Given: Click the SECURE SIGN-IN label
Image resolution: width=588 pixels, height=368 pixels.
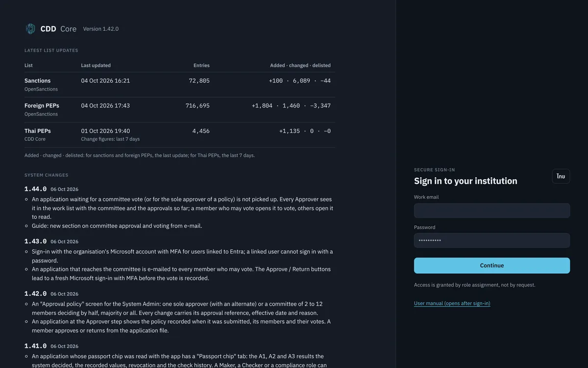Looking at the screenshot, I should click(x=434, y=170).
